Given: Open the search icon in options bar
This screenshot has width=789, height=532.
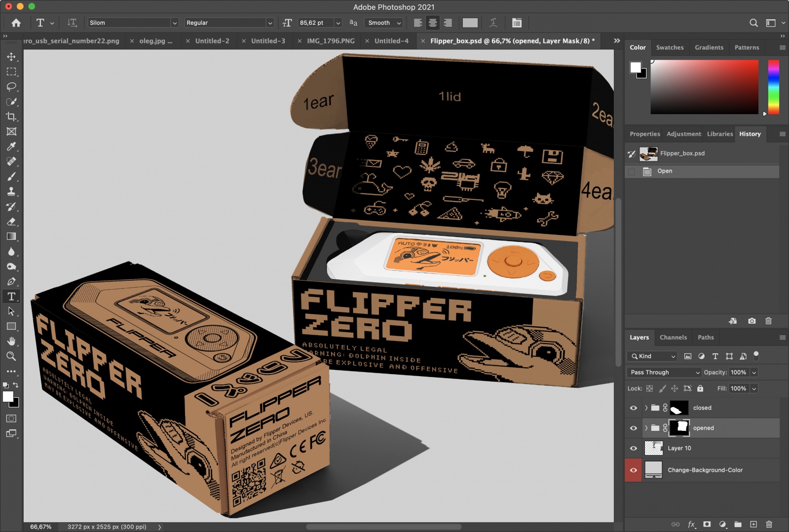Looking at the screenshot, I should 753,23.
